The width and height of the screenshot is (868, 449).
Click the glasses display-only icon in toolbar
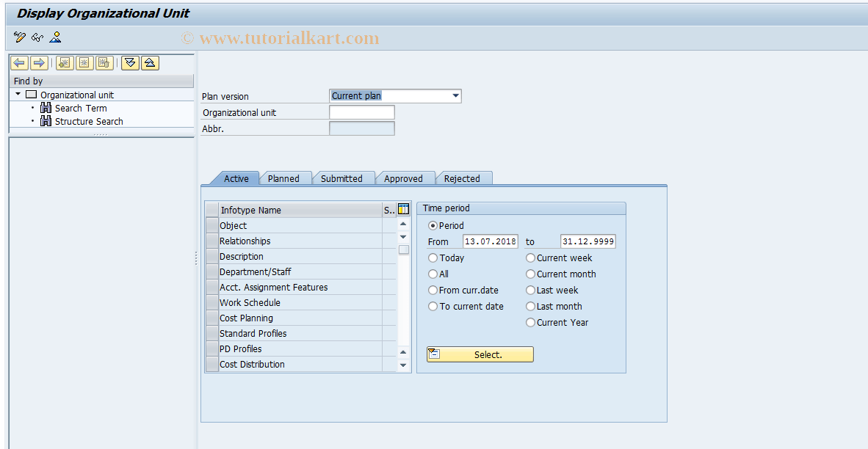pyautogui.click(x=37, y=37)
